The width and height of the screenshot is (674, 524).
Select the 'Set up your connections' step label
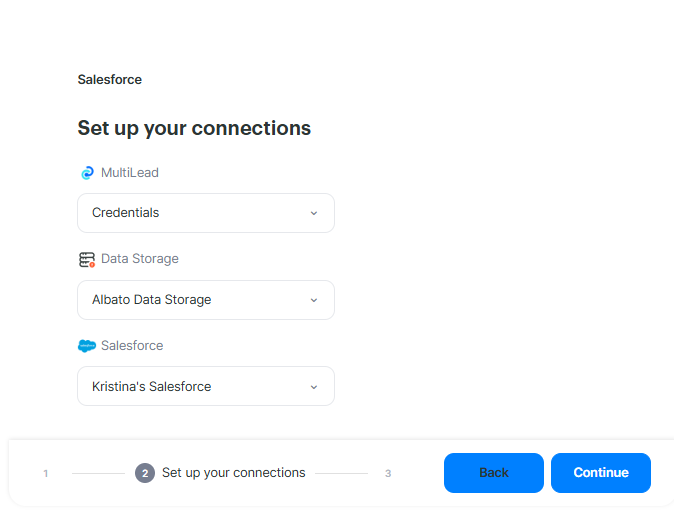[233, 473]
